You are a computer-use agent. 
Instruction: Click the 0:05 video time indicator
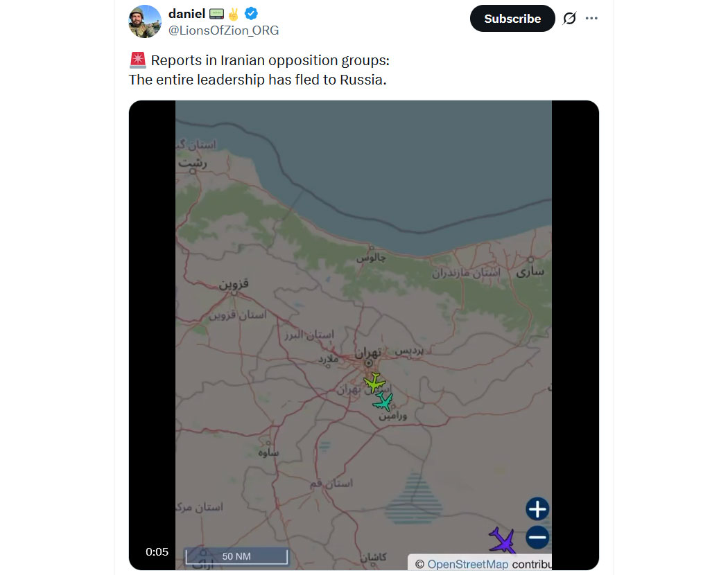[x=157, y=552]
